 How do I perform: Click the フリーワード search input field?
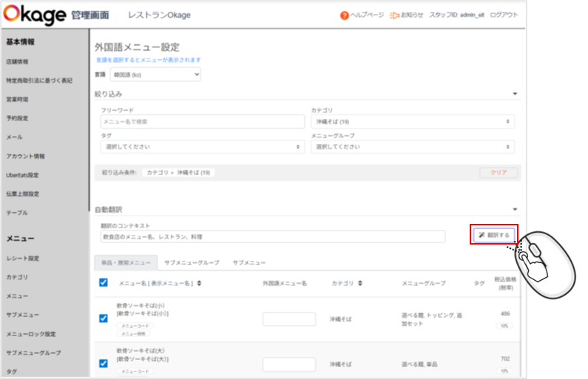click(x=202, y=122)
